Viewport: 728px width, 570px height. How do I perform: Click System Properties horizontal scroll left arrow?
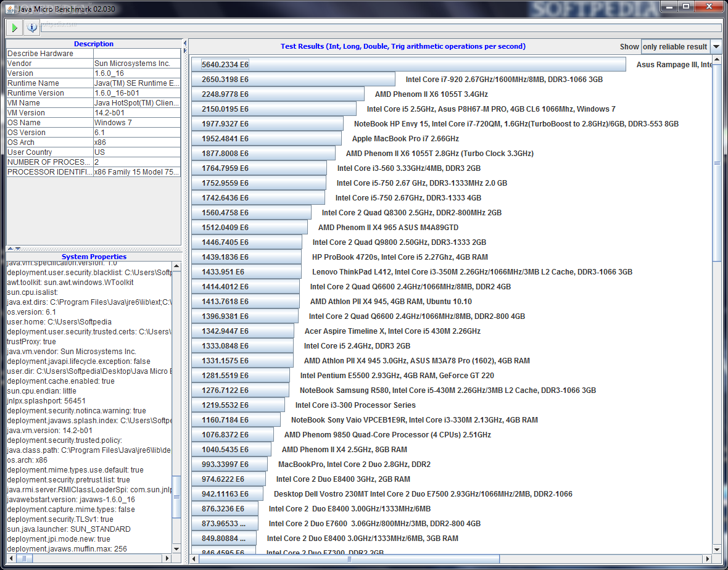point(10,558)
